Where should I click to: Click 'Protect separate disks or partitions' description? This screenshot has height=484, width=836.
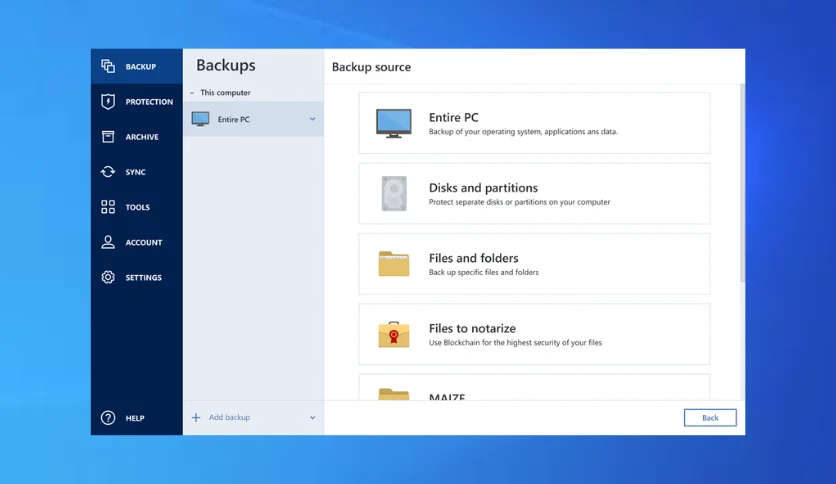[x=519, y=202]
